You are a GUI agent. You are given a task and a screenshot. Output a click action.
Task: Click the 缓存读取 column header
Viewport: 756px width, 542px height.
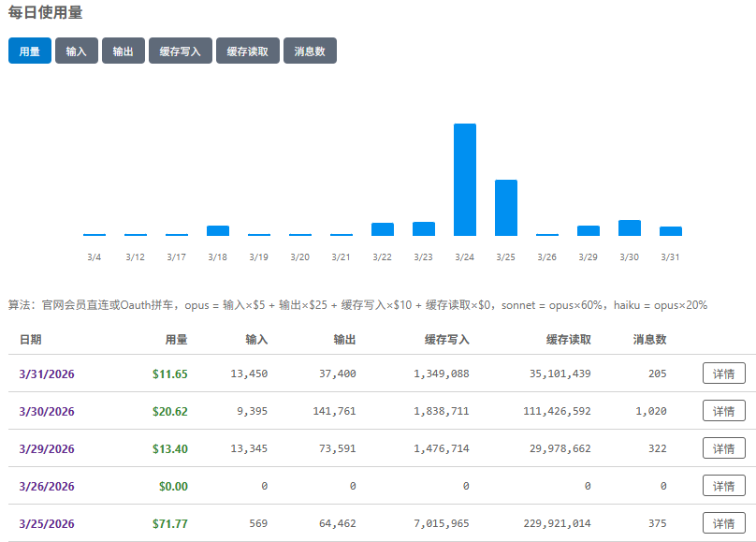pyautogui.click(x=569, y=340)
